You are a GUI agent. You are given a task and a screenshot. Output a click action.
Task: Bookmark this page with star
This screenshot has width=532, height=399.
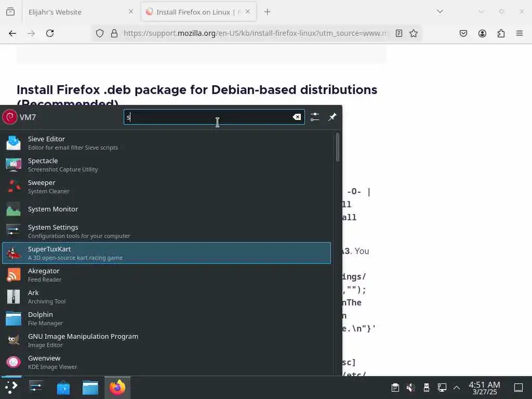point(414,33)
